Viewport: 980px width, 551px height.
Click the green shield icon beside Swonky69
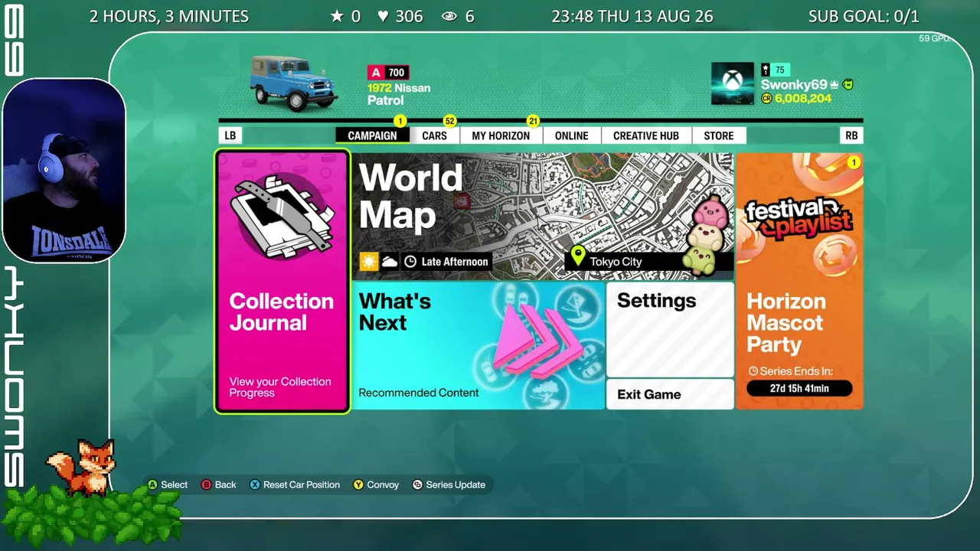pyautogui.click(x=848, y=85)
